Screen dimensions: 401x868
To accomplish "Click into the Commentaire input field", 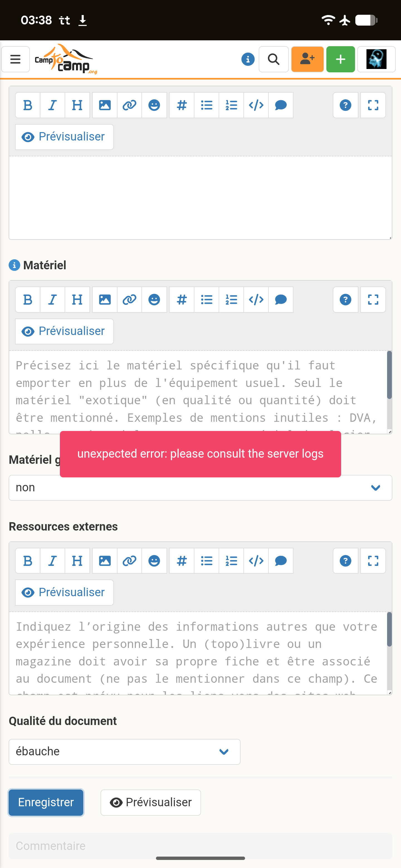I will (200, 846).
